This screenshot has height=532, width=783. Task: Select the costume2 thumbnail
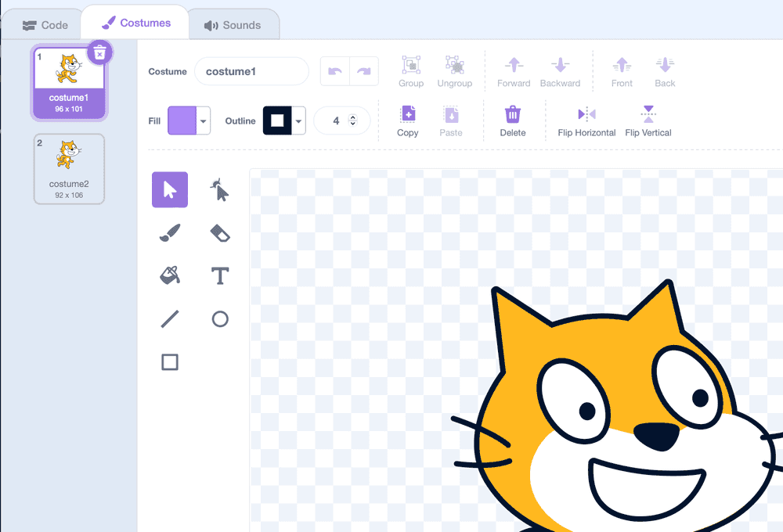click(69, 168)
